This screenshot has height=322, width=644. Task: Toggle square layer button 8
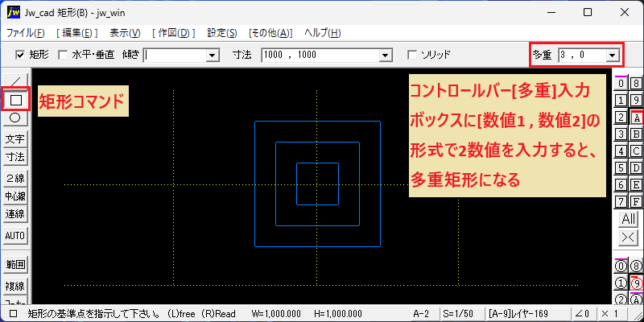[x=636, y=84]
